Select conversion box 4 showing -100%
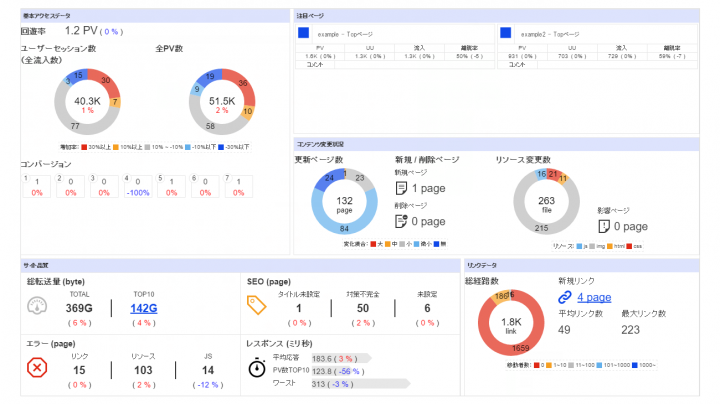The width and height of the screenshot is (720, 404). pos(137,186)
